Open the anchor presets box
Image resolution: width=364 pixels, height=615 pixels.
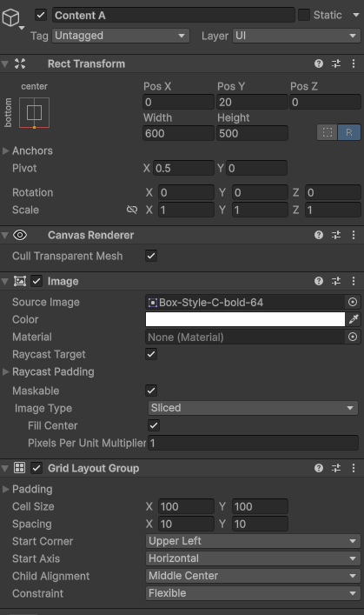point(34,113)
